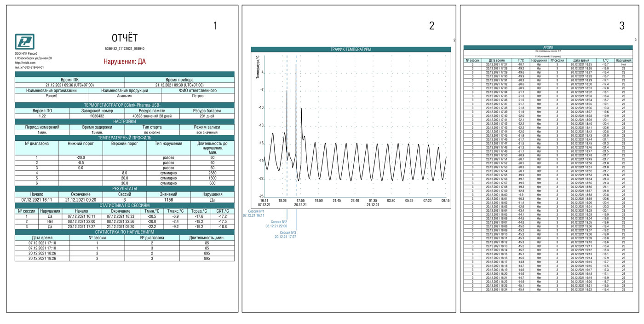Select the large page number 2 label

coord(431,26)
